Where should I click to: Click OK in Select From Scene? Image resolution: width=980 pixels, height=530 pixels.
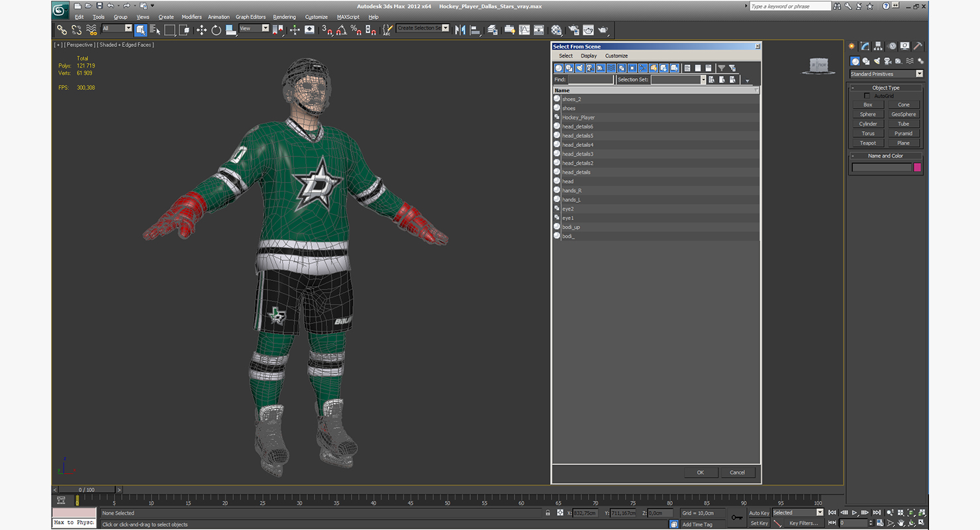700,472
